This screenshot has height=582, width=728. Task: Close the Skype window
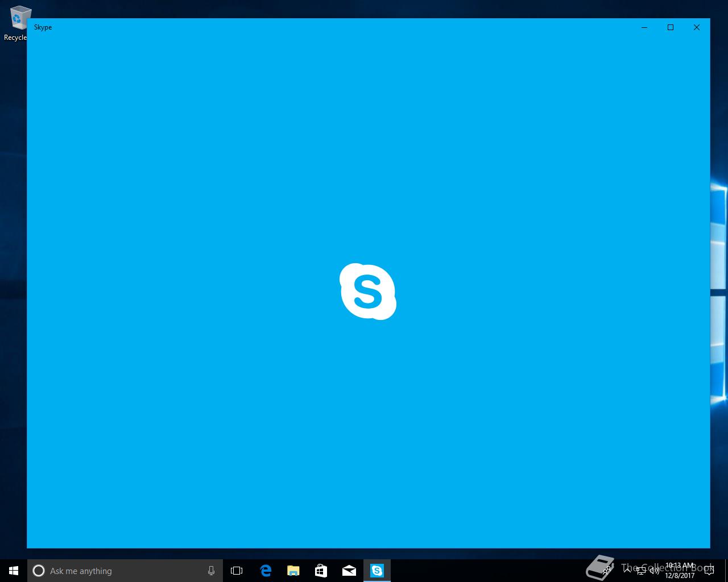pyautogui.click(x=697, y=27)
